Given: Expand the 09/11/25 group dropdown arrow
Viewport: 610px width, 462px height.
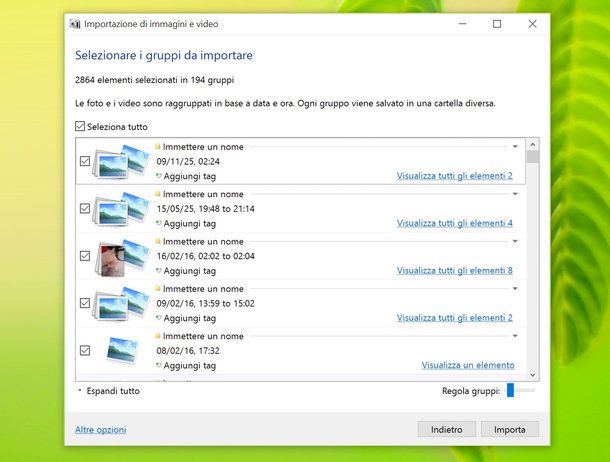Looking at the screenshot, I should (515, 147).
